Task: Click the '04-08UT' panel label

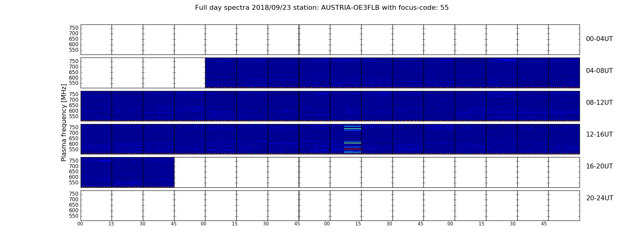Action: pos(599,71)
